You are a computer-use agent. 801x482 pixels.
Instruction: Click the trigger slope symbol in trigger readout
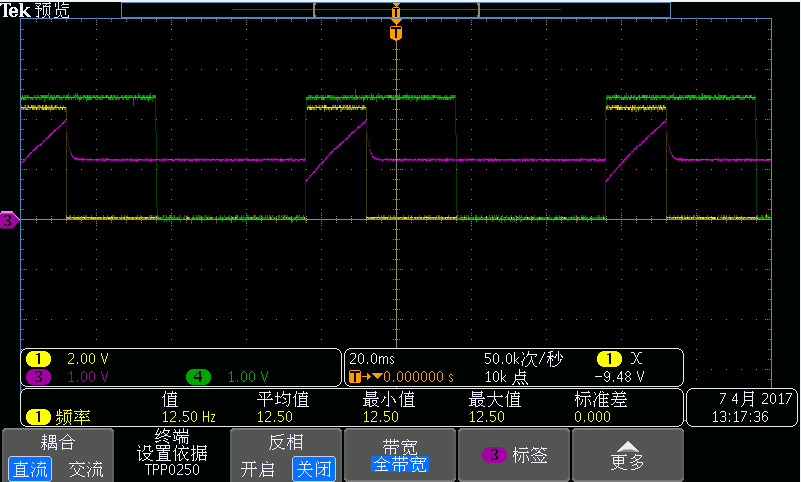coord(636,358)
